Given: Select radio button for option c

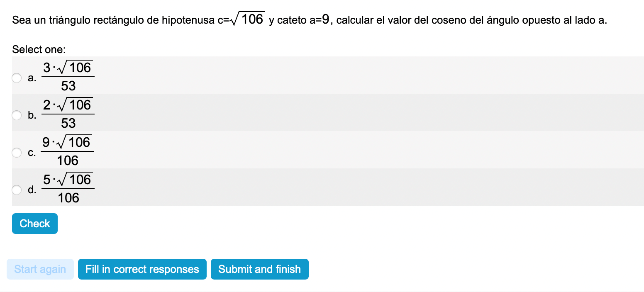Looking at the screenshot, I should point(17,153).
